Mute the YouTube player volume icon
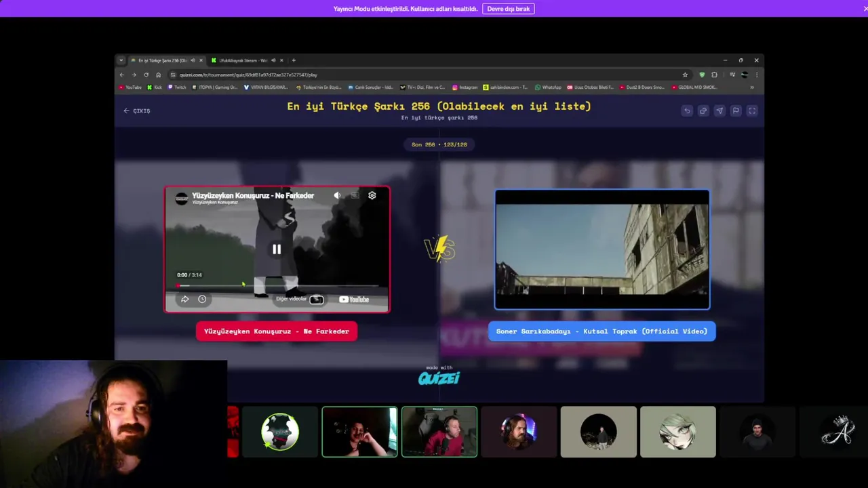The image size is (868, 488). pos(337,195)
